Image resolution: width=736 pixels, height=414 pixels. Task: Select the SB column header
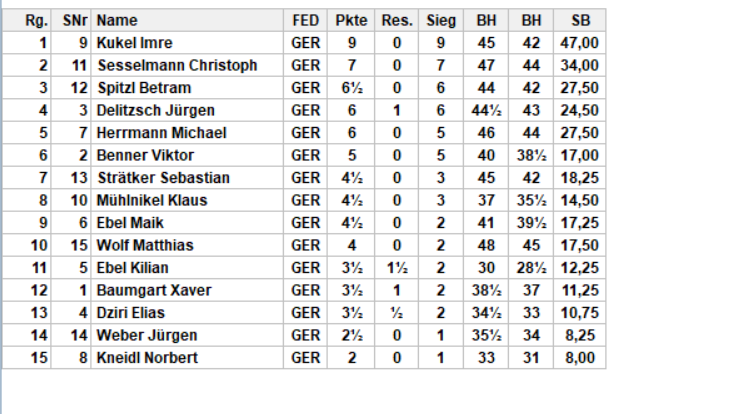coord(580,20)
